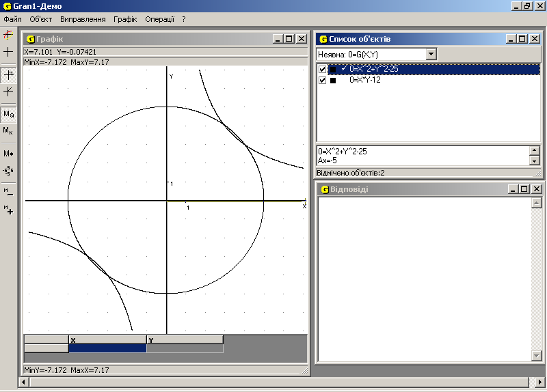
Task: Click the axes icon crossed by a slanted line
Action: pos(8,91)
